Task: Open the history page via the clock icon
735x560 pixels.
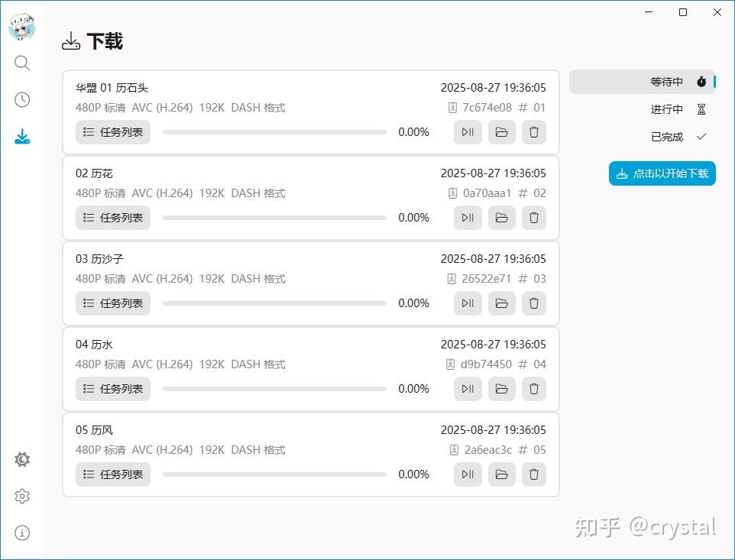Action: coord(22,99)
